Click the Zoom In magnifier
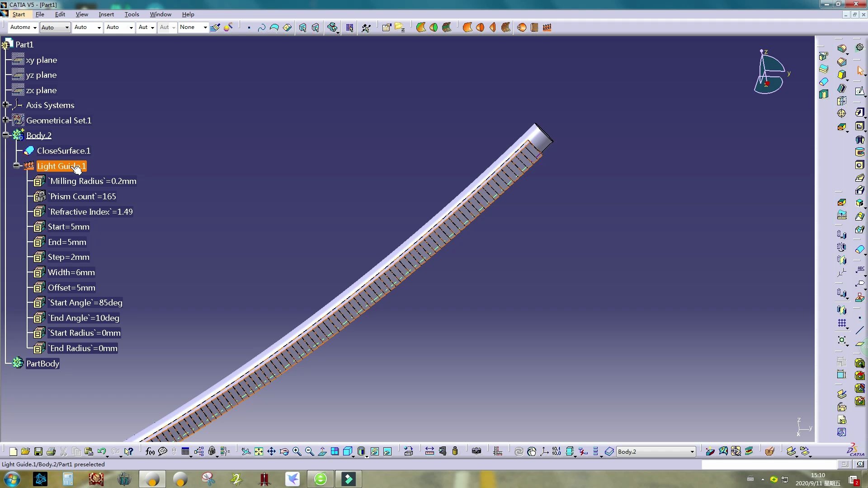Screen dimensions: 868x488 pos(297,451)
